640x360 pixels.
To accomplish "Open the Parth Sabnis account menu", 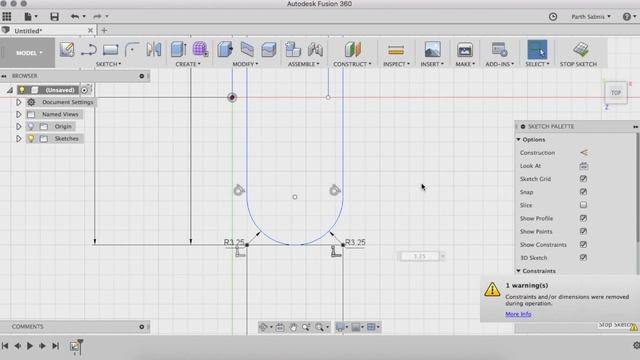I will coord(591,17).
